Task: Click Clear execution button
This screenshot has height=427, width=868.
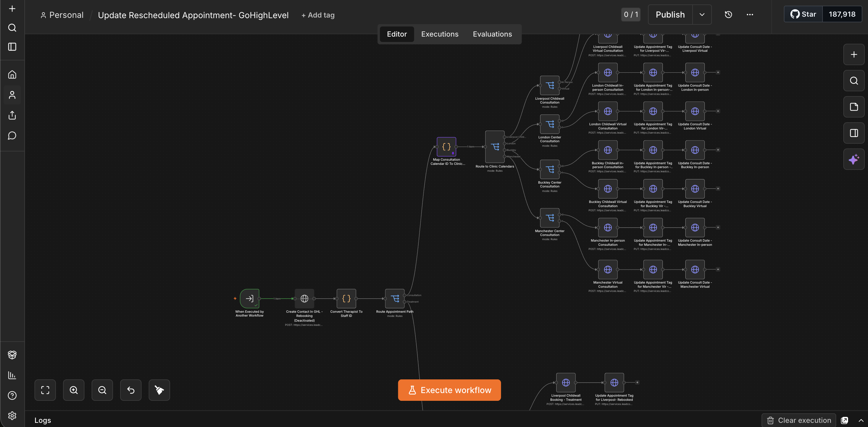Action: click(x=799, y=420)
